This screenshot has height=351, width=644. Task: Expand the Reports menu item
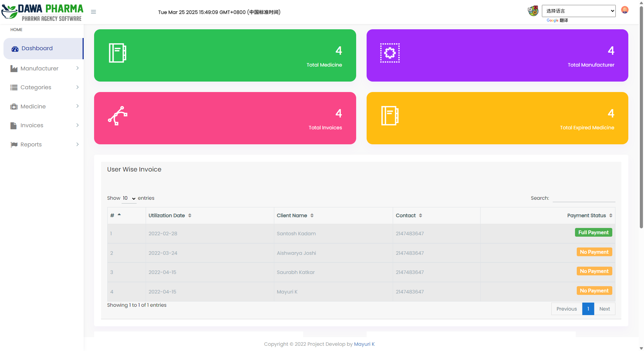(x=44, y=145)
